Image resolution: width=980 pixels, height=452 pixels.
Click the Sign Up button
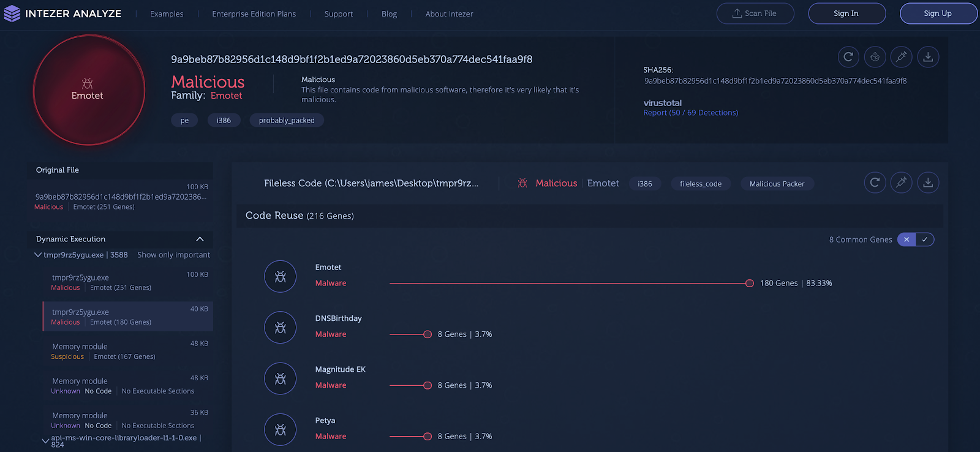(x=938, y=13)
